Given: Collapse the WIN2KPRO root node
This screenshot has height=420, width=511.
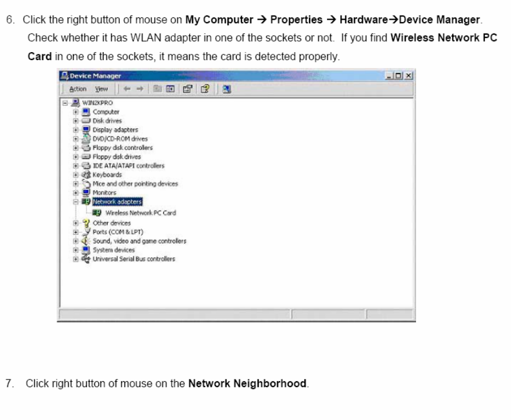Looking at the screenshot, I should [x=65, y=104].
